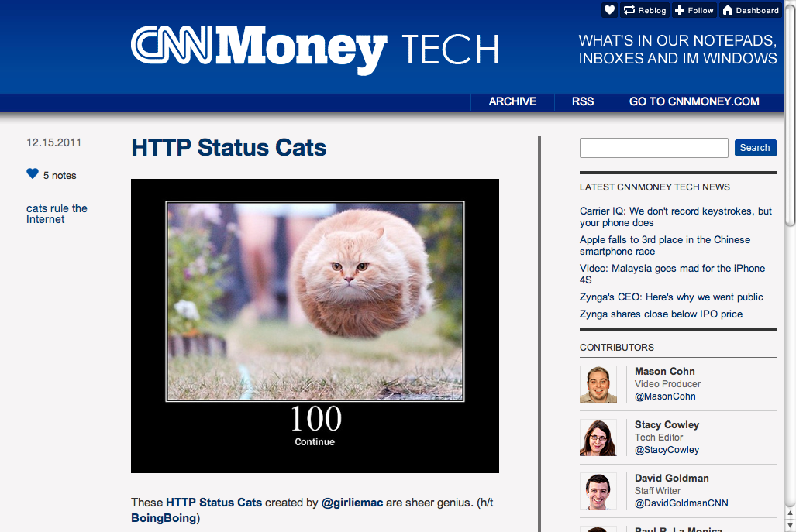This screenshot has height=532, width=796.
Task: Click the flying cat 100 Continue image
Action: pos(315,325)
